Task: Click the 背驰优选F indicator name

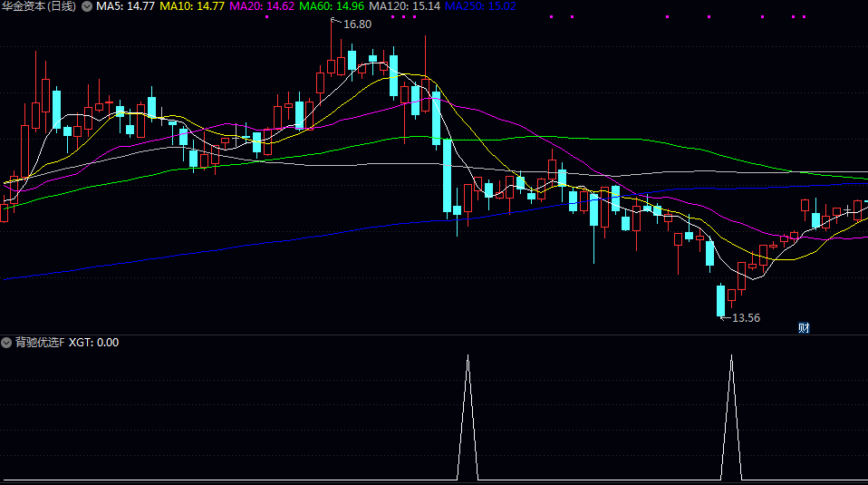Action: coord(40,343)
